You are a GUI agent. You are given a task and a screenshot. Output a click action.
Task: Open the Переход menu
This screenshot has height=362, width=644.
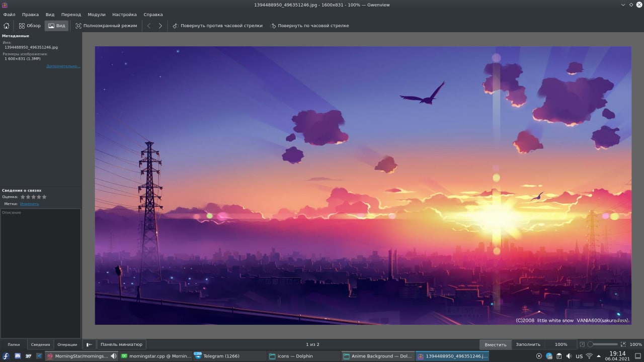[71, 15]
